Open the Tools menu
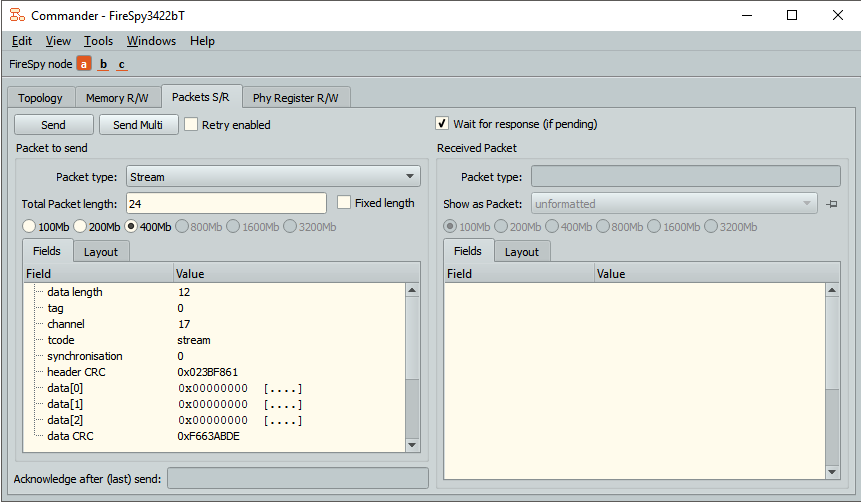The width and height of the screenshot is (861, 502). click(x=98, y=41)
